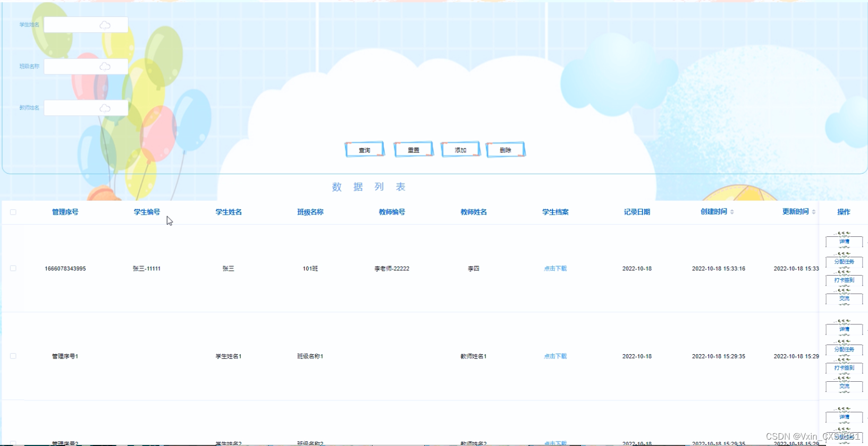
Task: Click the 教师姓名 column header
Action: pos(474,212)
